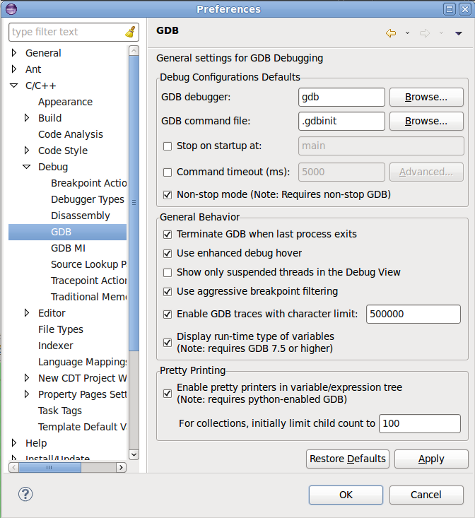Select Template Default Values tree item

[82, 427]
